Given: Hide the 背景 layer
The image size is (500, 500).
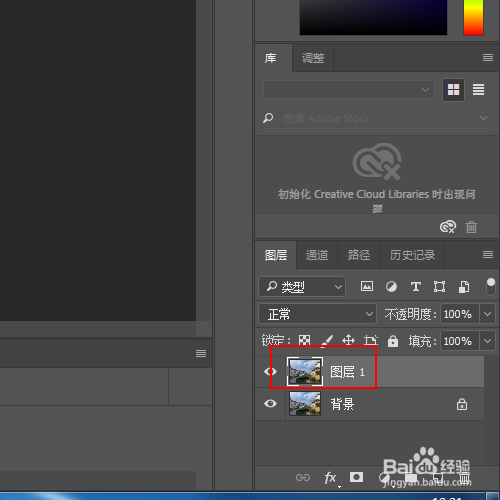Looking at the screenshot, I should coord(270,403).
